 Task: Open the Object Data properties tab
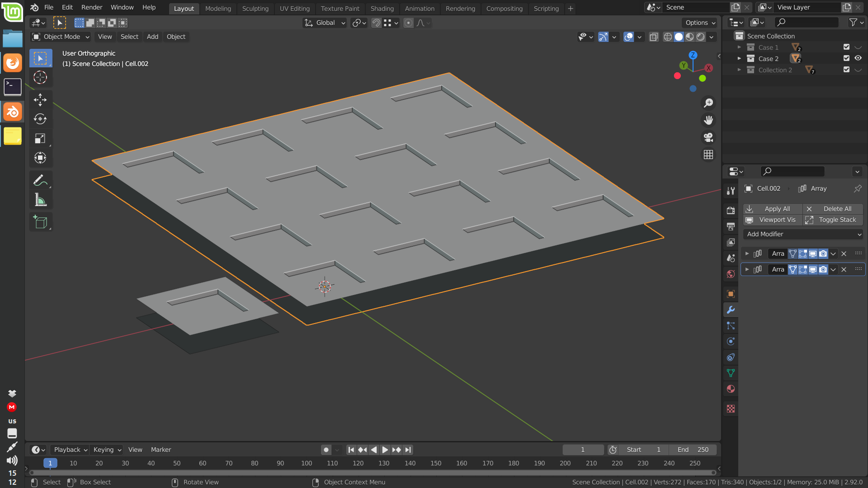click(731, 373)
